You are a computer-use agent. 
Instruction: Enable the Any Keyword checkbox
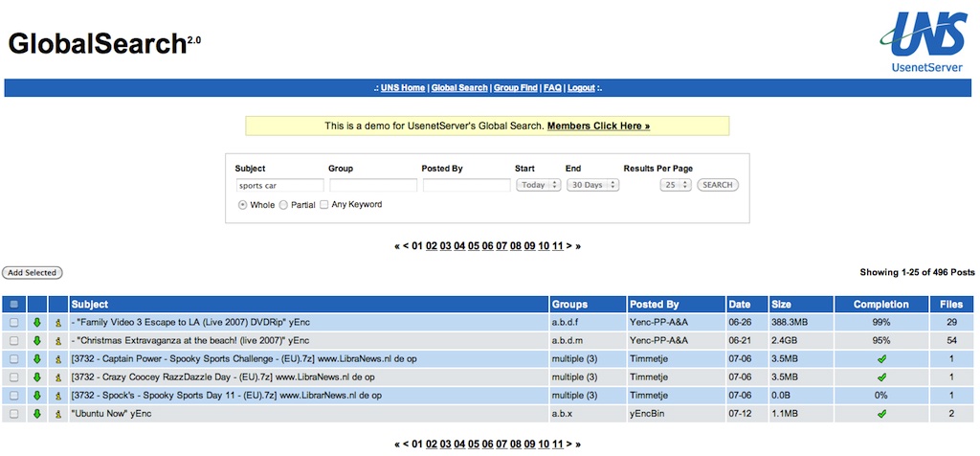(x=323, y=205)
